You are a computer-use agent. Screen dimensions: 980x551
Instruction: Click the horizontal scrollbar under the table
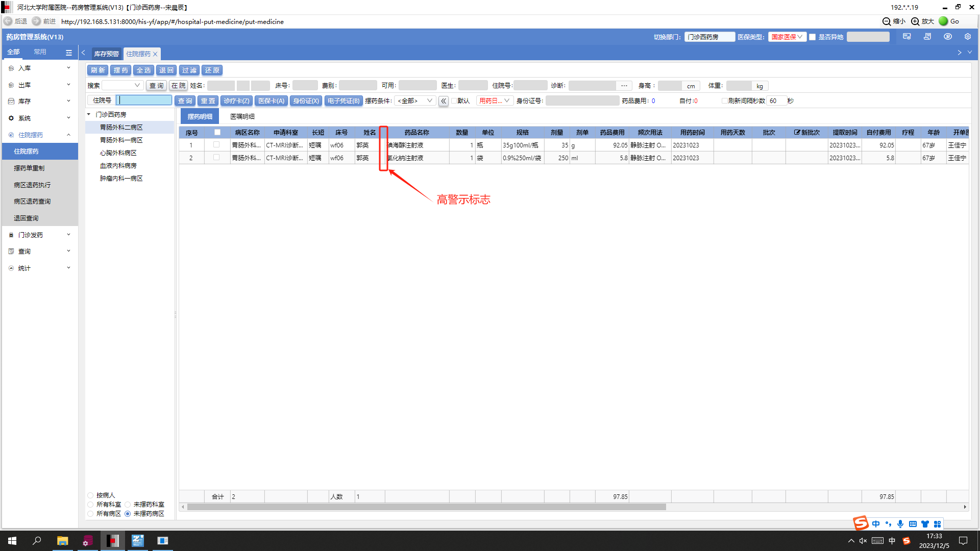pos(426,507)
